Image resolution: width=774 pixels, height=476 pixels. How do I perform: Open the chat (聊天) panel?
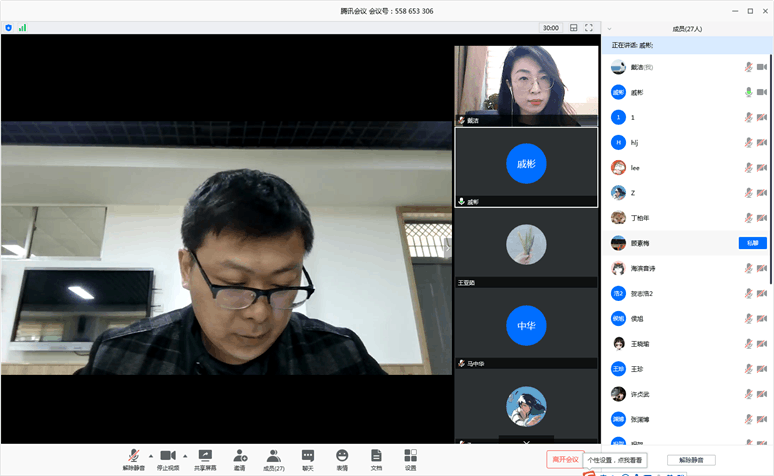[x=308, y=456]
